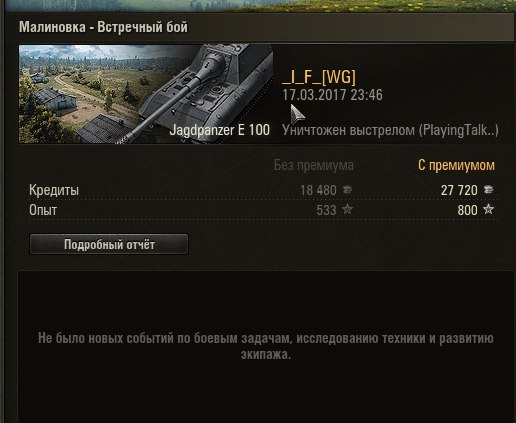Click the base credits value 18 480
Image resolution: width=516 pixels, height=423 pixels.
click(x=318, y=190)
